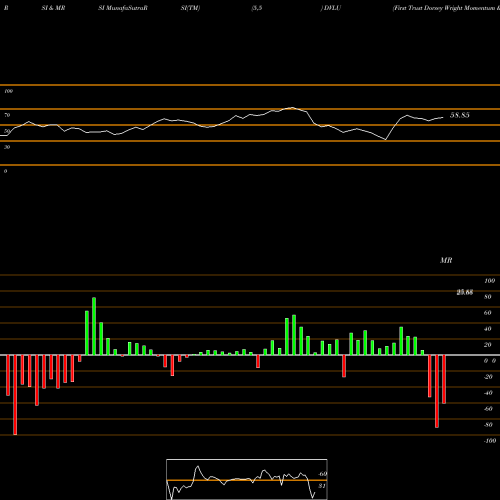Select the tallest green MR histogram bar
This screenshot has height=500, width=500.
click(94, 326)
